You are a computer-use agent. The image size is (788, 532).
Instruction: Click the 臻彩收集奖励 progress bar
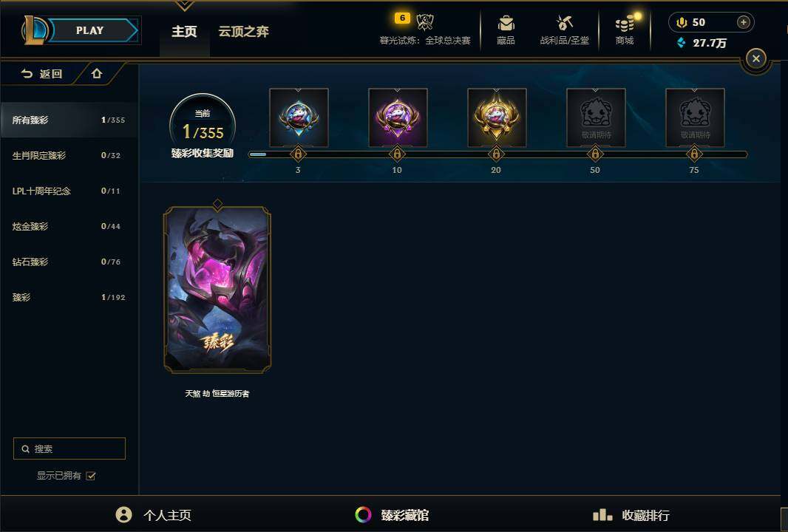(497, 154)
